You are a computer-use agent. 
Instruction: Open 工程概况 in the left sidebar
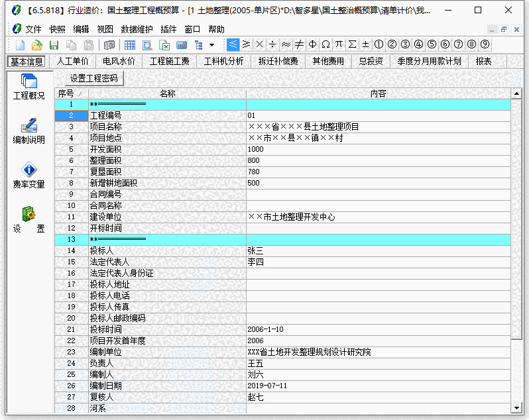[x=29, y=87]
